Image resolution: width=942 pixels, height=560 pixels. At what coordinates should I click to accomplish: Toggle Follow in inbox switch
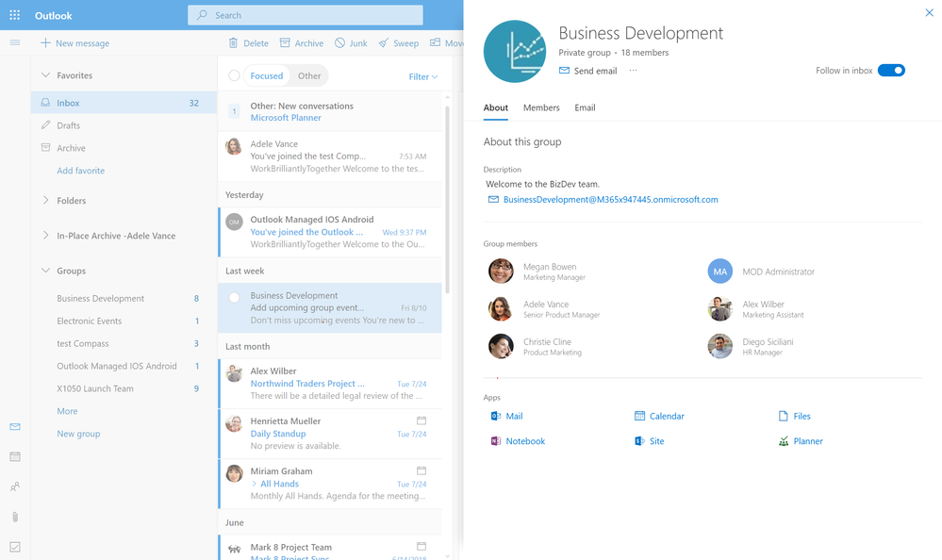[891, 71]
